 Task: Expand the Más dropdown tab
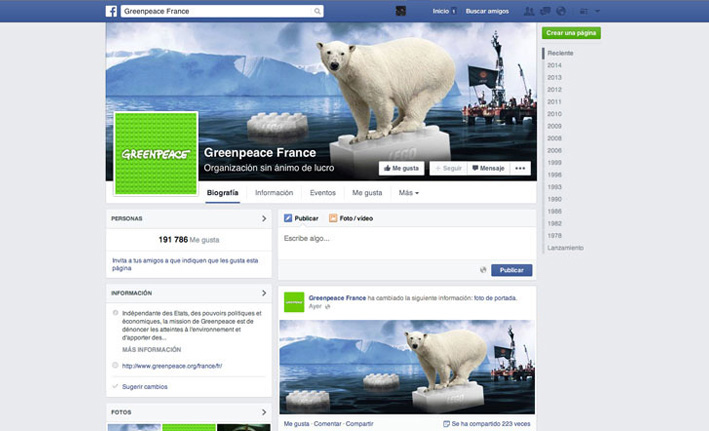click(x=409, y=193)
